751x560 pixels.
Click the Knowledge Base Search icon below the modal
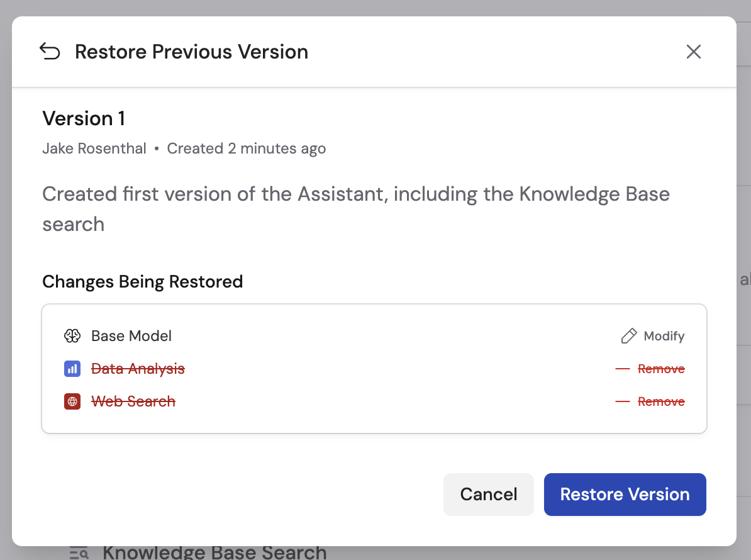79,551
